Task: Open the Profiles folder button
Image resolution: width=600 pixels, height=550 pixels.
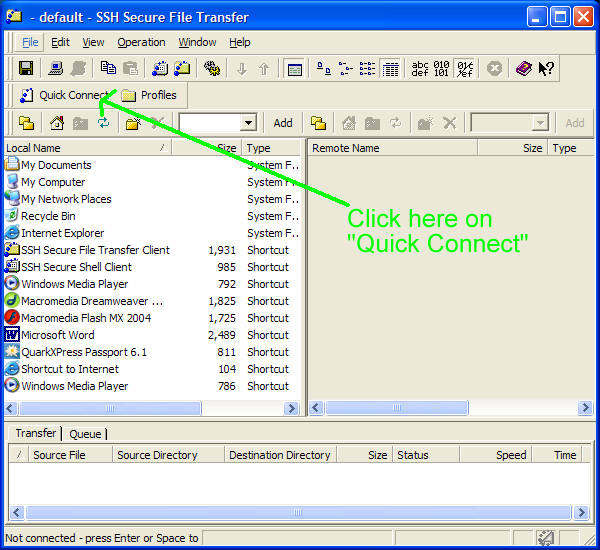Action: click(x=149, y=95)
